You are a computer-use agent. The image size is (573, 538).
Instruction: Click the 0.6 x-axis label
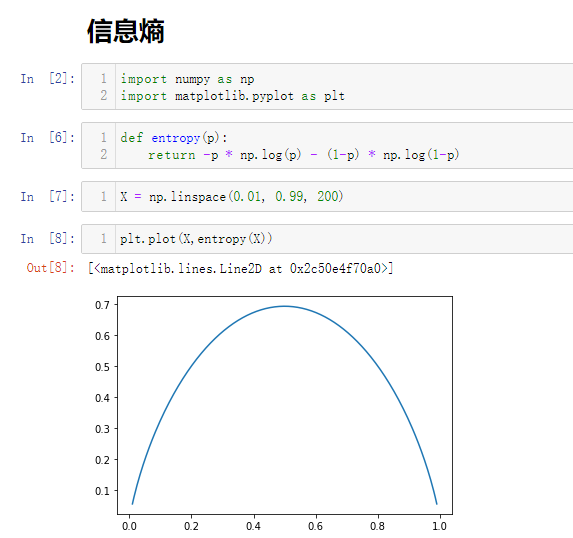tap(315, 526)
